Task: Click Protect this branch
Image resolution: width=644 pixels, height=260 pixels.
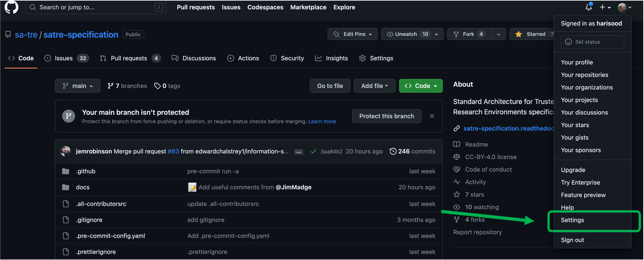Action: pyautogui.click(x=387, y=116)
